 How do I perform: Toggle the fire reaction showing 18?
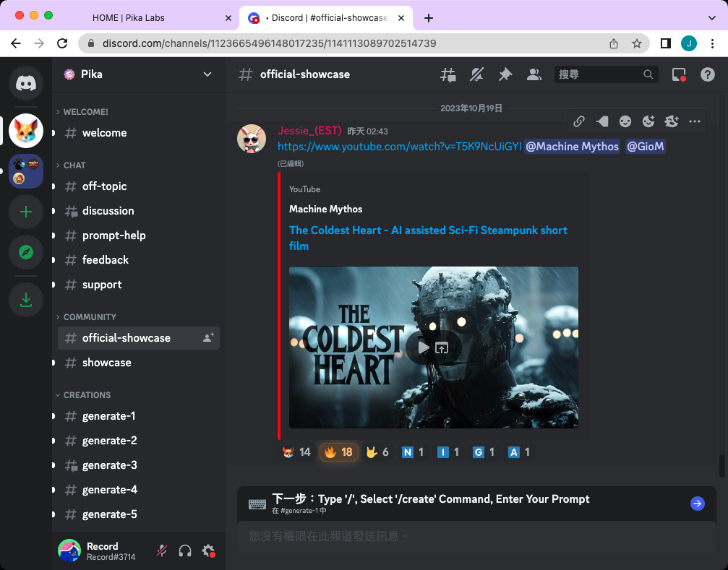[x=339, y=452]
